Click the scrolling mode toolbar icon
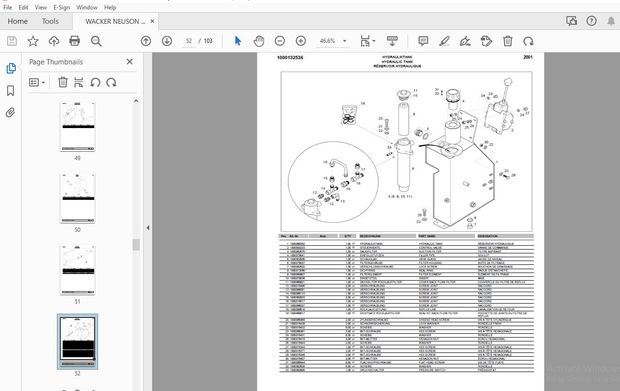Image resolution: width=620 pixels, height=391 pixels. click(392, 41)
